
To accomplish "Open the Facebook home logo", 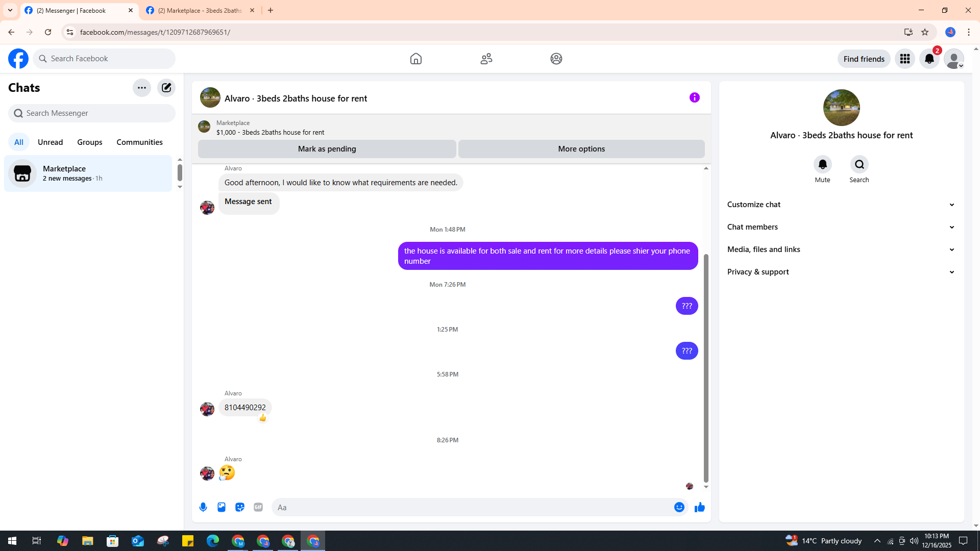I will [18, 59].
